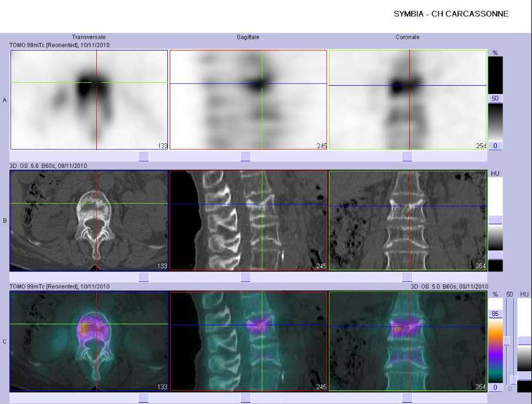Click the fusion blend slider thumb under 50

pyautogui.click(x=507, y=341)
